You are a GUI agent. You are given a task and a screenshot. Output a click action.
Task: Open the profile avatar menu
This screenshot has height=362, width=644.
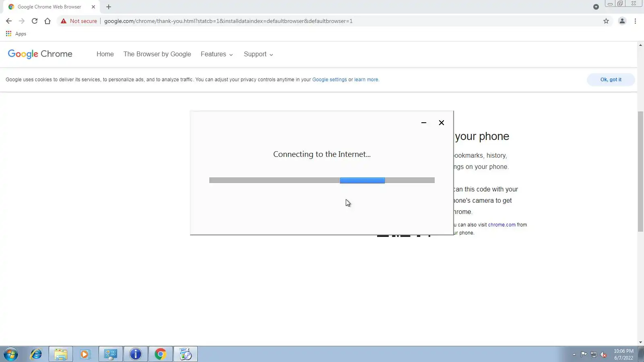[622, 21]
